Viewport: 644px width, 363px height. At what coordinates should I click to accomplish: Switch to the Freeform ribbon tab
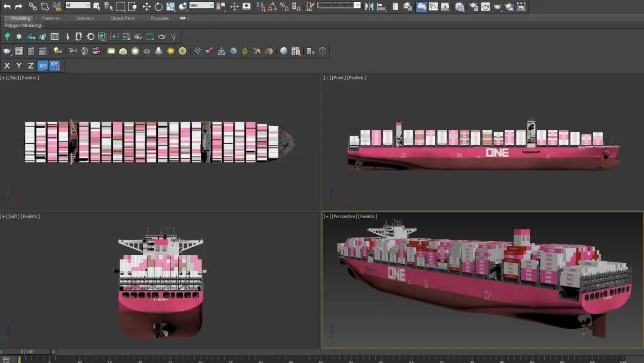51,18
